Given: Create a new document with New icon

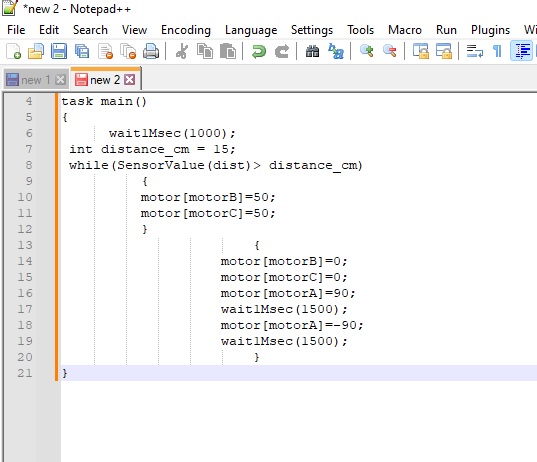Looking at the screenshot, I should click(14, 51).
